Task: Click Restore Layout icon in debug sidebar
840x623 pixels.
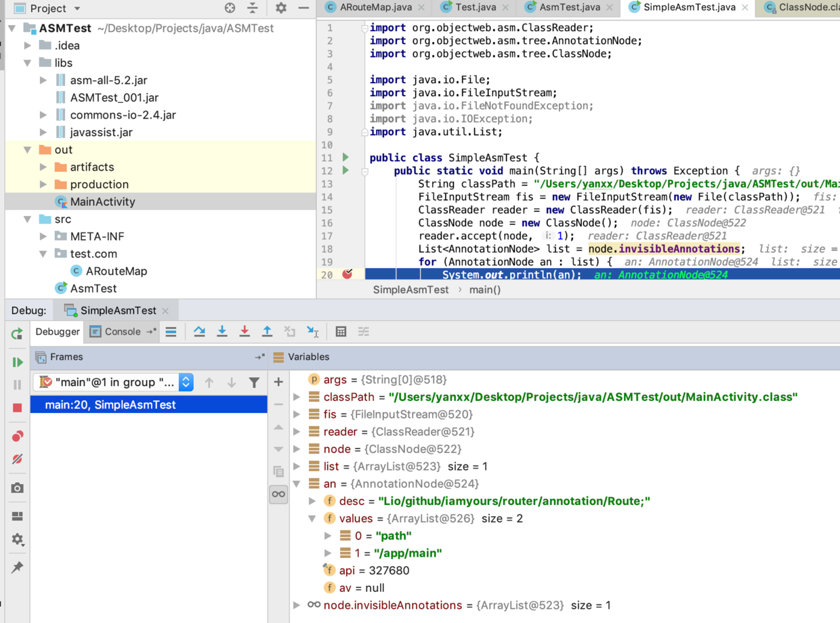Action: pos(18,516)
